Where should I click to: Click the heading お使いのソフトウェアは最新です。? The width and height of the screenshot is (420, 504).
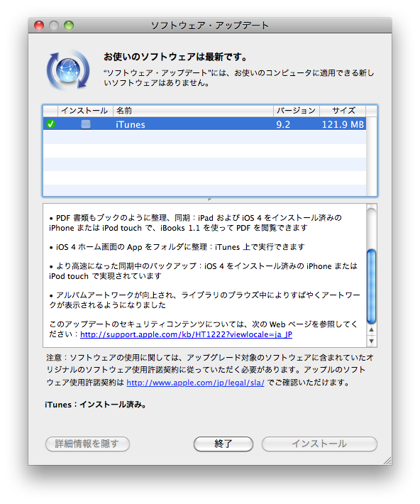(x=176, y=57)
